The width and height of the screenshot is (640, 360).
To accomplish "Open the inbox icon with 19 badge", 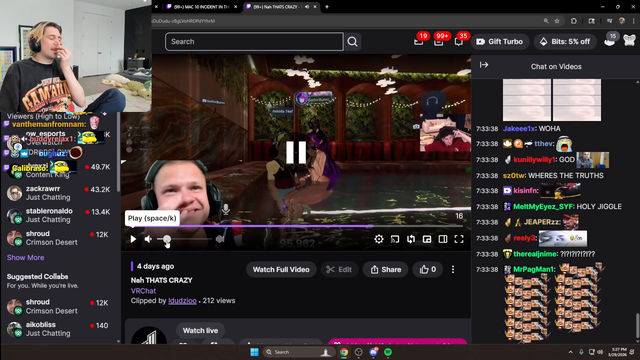I will point(419,41).
